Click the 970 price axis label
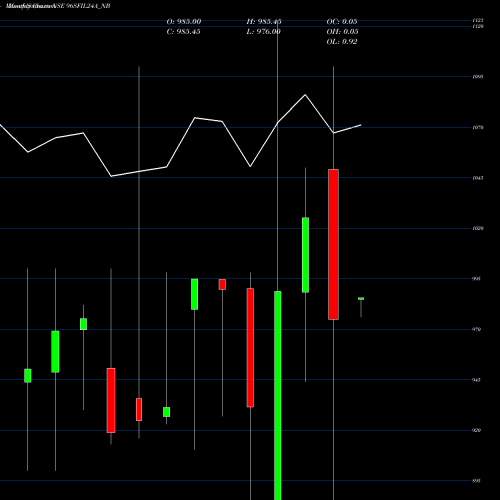The height and width of the screenshot is (500, 500). coord(477,329)
